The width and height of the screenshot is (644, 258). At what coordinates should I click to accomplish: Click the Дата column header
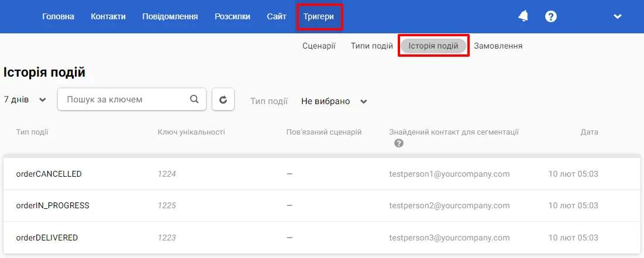coord(590,132)
